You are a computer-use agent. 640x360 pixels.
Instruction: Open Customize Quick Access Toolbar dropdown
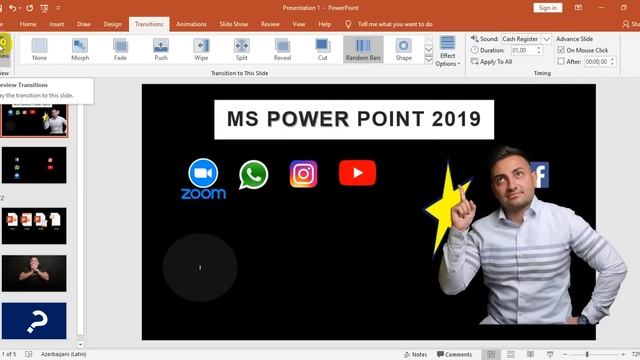(58, 8)
